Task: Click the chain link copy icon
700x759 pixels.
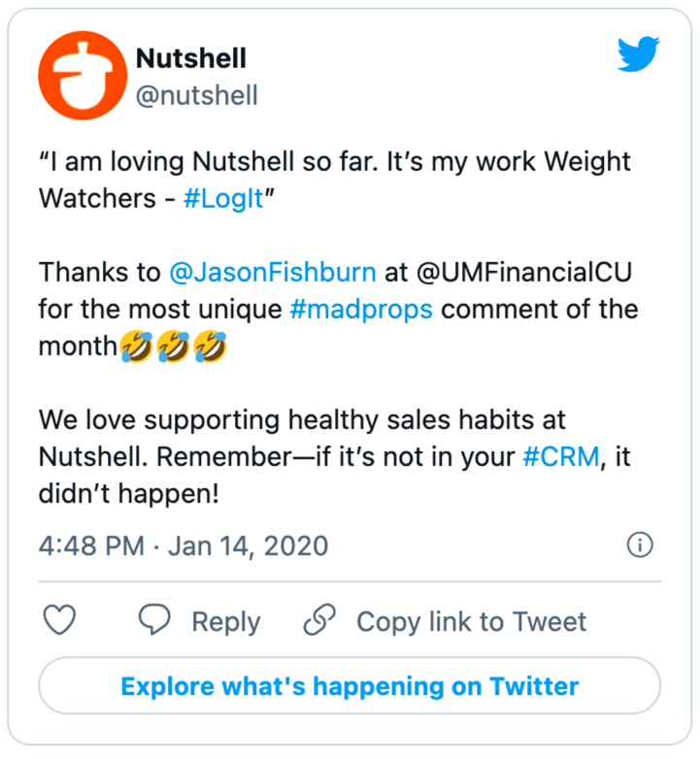Action: point(319,619)
